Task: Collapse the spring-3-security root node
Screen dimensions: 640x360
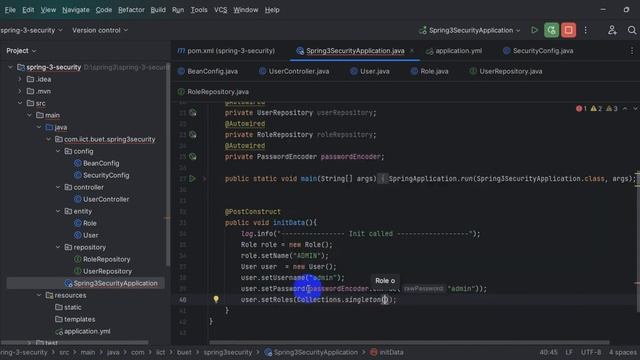Action: [11, 67]
